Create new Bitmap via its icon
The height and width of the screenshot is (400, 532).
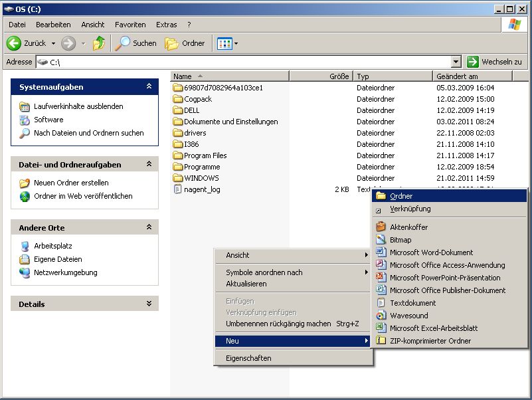point(381,239)
